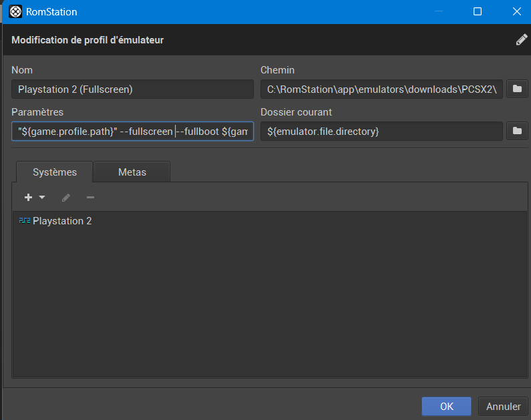531x420 pixels.
Task: Click the plus icon to add a system
Action: point(29,198)
